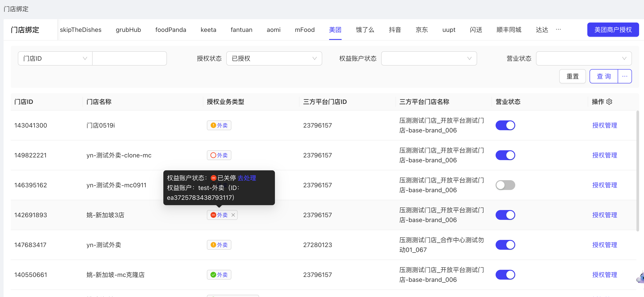Switch to the foodPanda tab
This screenshot has width=644, height=297.
(171, 30)
